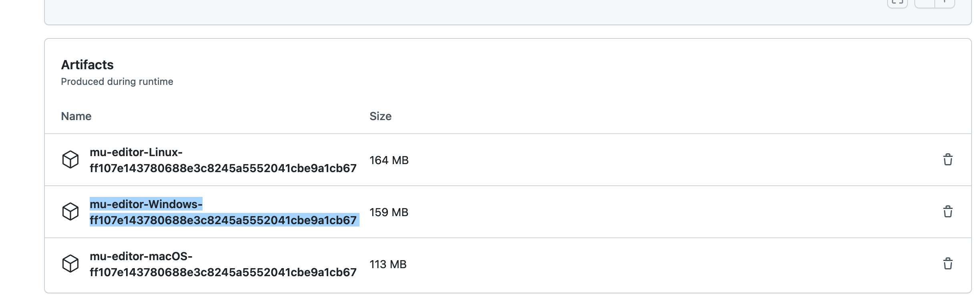Click the 164 MB size label
This screenshot has width=980, height=301.
tap(390, 160)
